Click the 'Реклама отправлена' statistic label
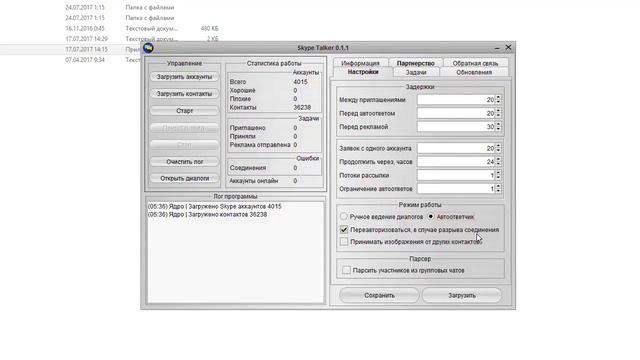640x360 pixels. [260, 145]
